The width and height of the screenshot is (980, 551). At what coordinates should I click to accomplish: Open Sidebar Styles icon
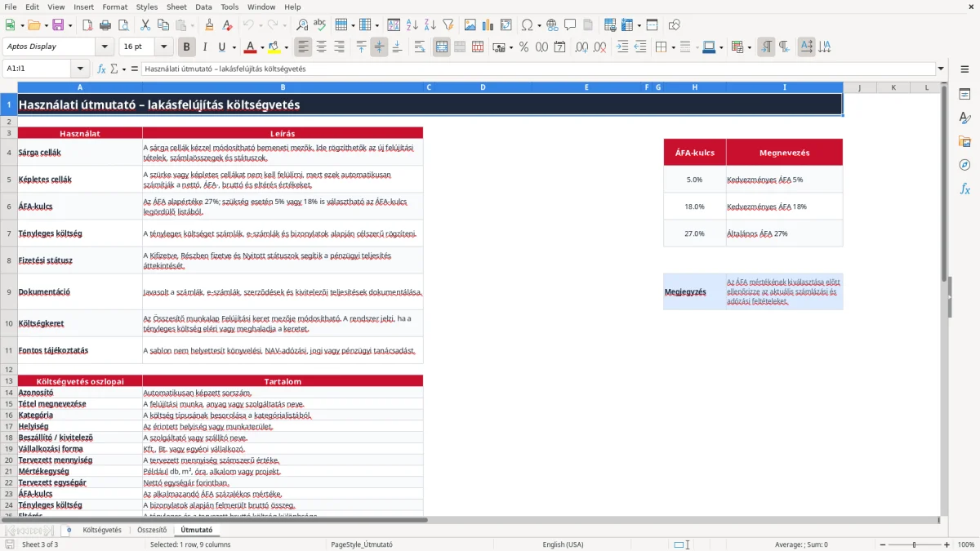964,118
